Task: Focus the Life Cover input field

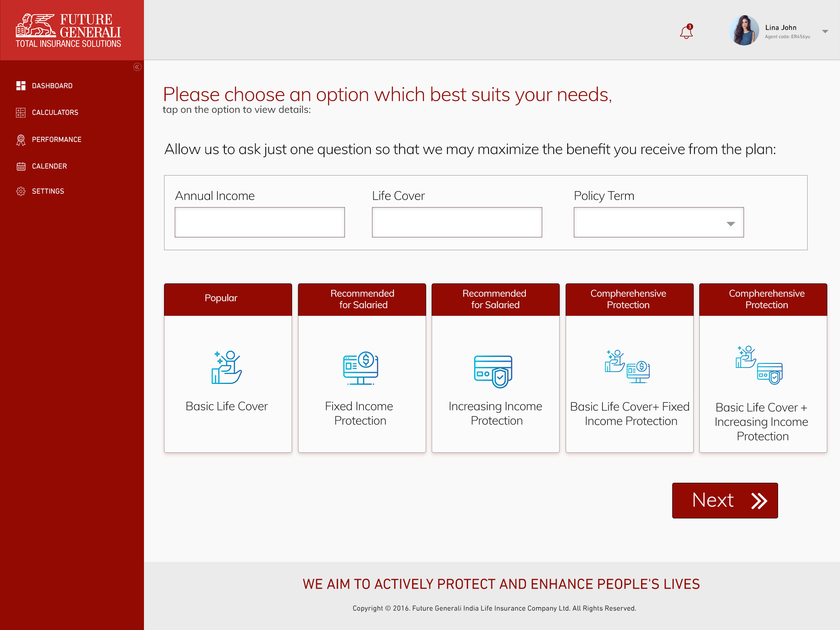Action: 457,222
